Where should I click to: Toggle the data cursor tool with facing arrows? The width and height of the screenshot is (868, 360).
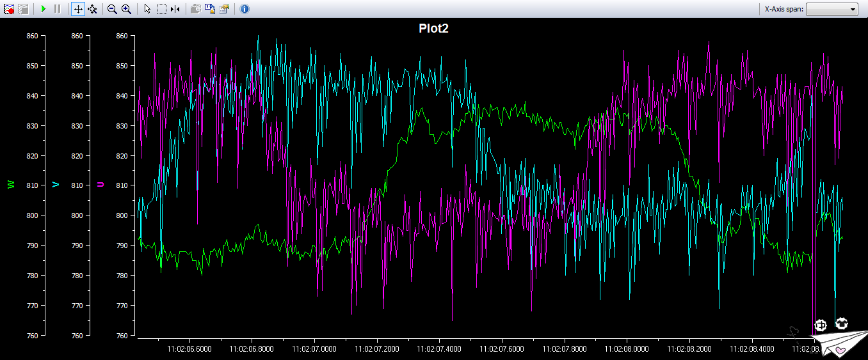(x=175, y=9)
